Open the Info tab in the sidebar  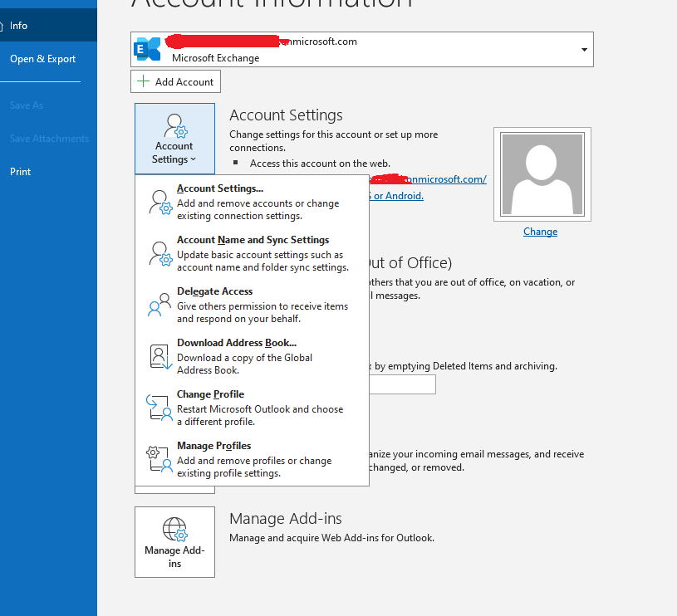click(48, 26)
